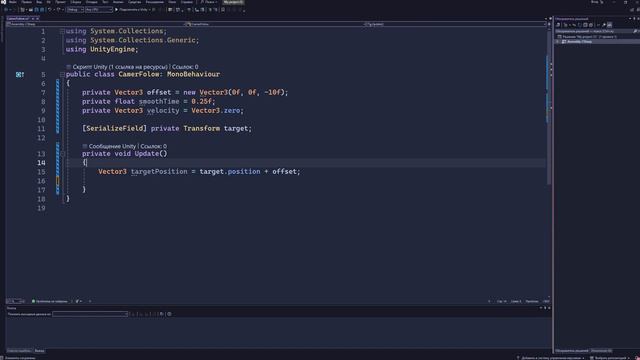This screenshot has height=360, width=640.
Task: Collapse the CamerFolow class block
Action: [x=62, y=74]
